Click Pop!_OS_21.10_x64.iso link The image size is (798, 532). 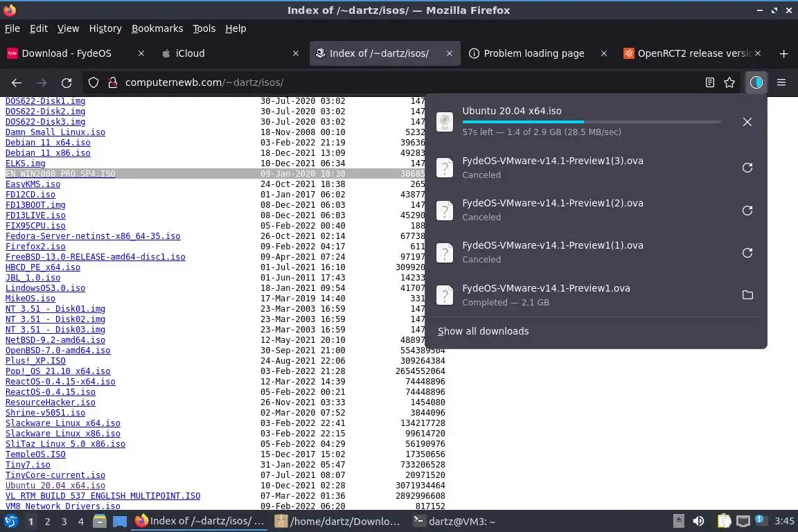tap(57, 371)
